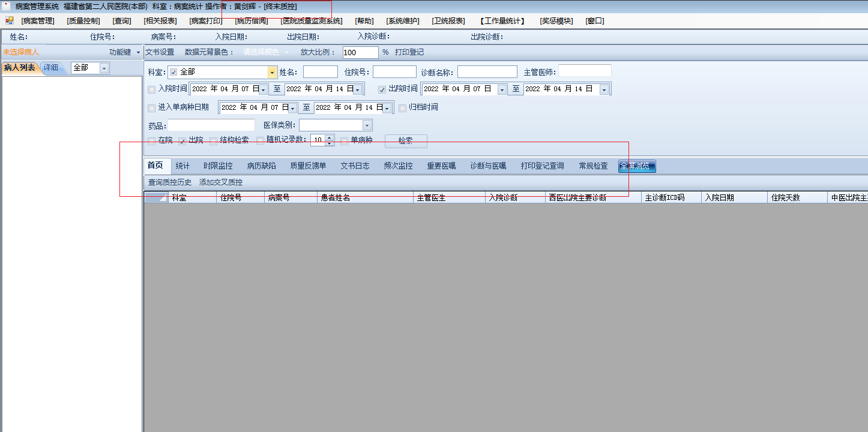Switch to the 时限监控 tab
Viewport: 868px width, 432px height.
click(x=218, y=166)
